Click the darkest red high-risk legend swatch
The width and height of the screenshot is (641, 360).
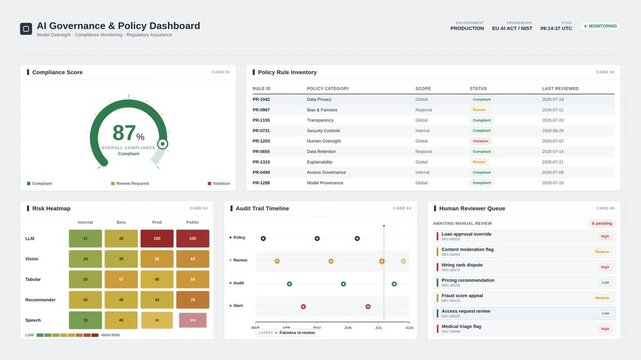(x=95, y=335)
